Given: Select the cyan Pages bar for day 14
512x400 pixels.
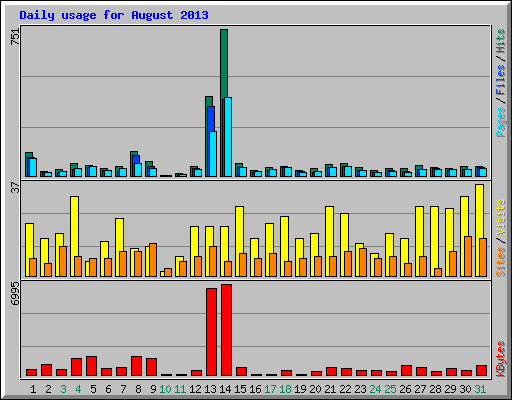Looking at the screenshot, I should coord(228,137).
